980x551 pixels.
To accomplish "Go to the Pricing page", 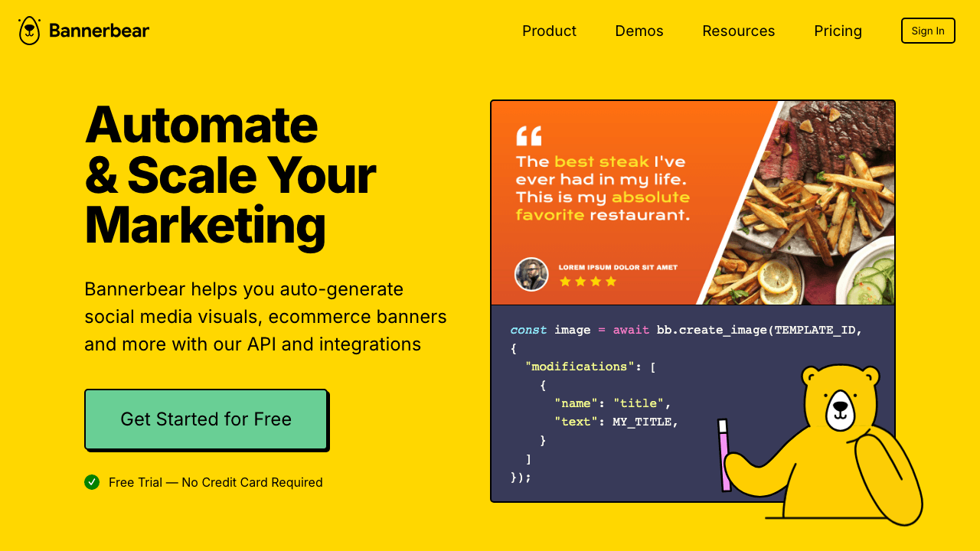I will (x=838, y=31).
